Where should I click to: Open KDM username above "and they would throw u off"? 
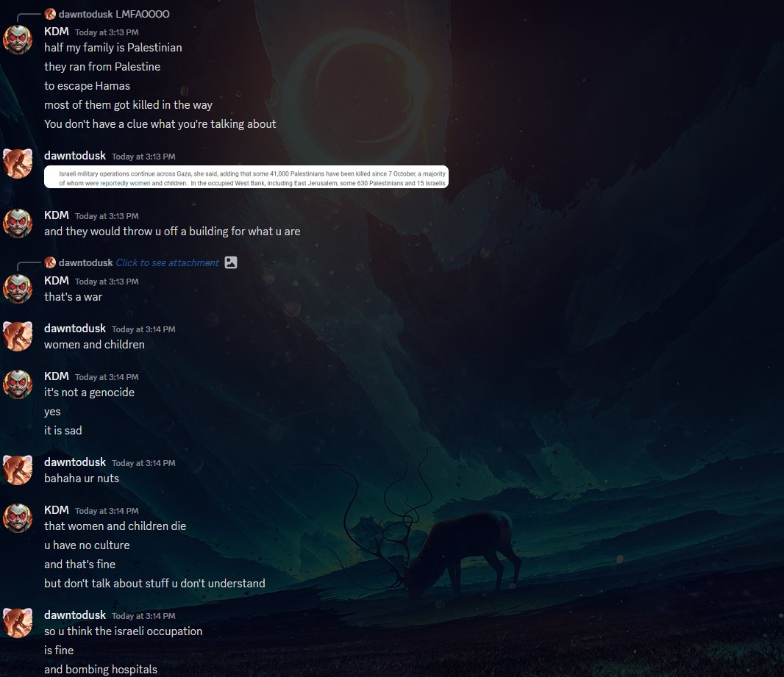pos(57,215)
